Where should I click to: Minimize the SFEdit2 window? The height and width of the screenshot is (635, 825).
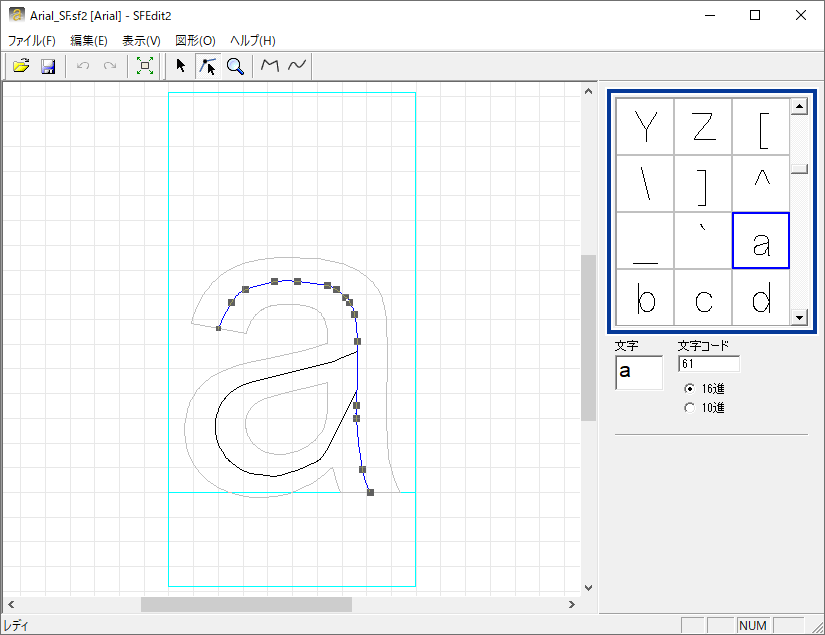(x=710, y=15)
